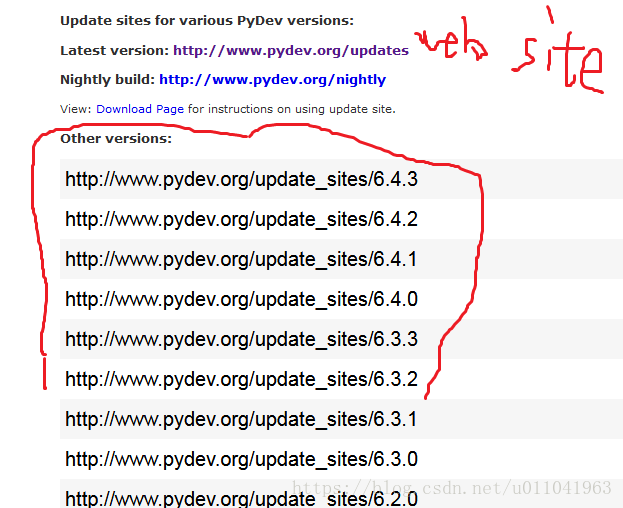Click 'Update sites for various PyDev versions' heading

click(x=207, y=21)
